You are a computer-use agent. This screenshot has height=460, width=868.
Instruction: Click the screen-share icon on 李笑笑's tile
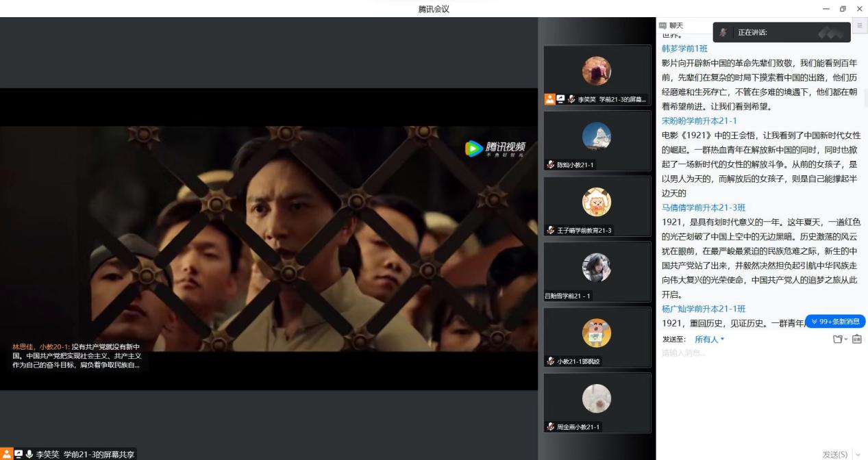pyautogui.click(x=560, y=99)
